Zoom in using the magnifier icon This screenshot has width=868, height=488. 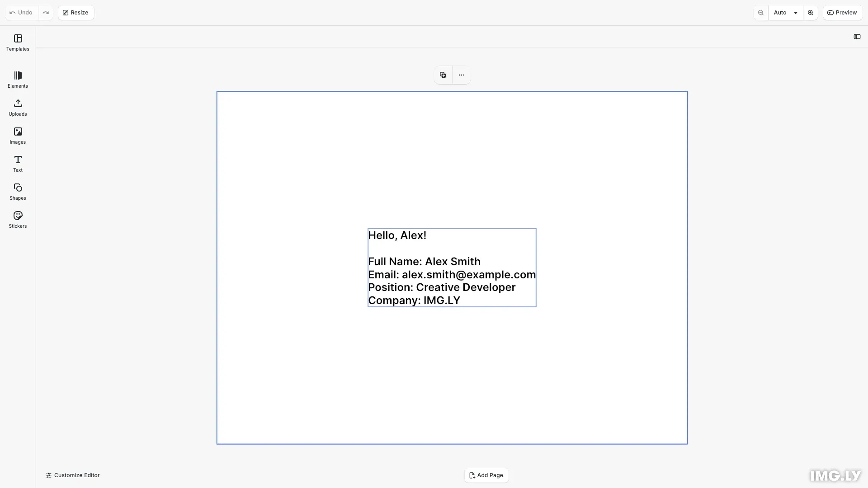click(811, 12)
